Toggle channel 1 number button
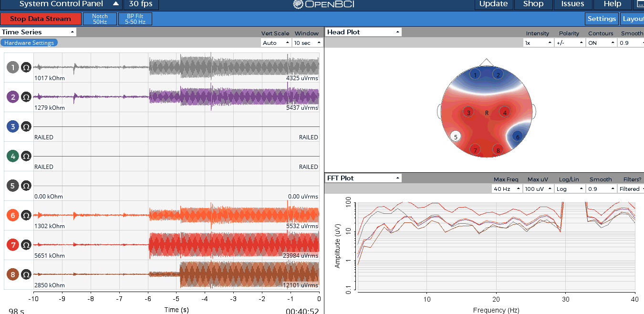Image resolution: width=644 pixels, height=314 pixels. [x=13, y=67]
